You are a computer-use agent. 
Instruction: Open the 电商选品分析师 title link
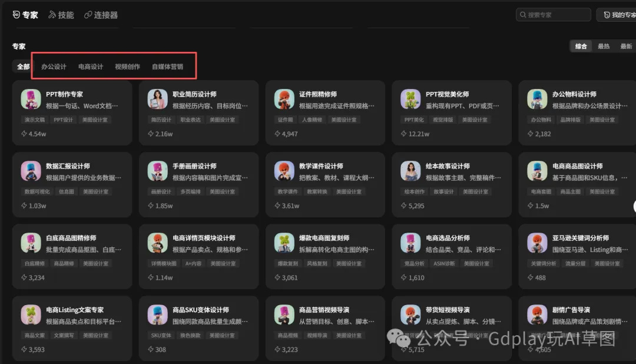(448, 238)
